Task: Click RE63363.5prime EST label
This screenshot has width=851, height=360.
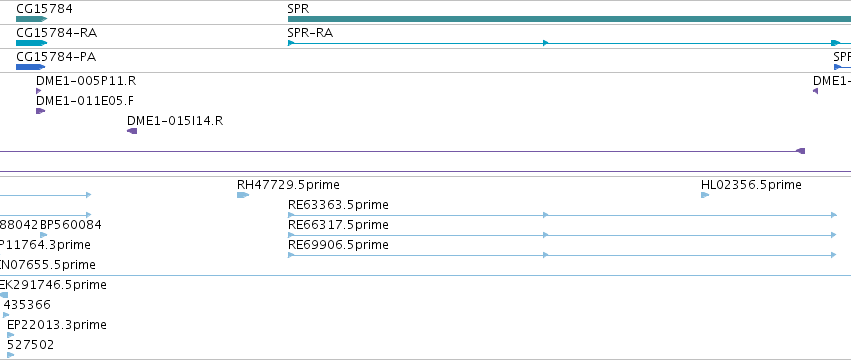Action: pyautogui.click(x=338, y=205)
